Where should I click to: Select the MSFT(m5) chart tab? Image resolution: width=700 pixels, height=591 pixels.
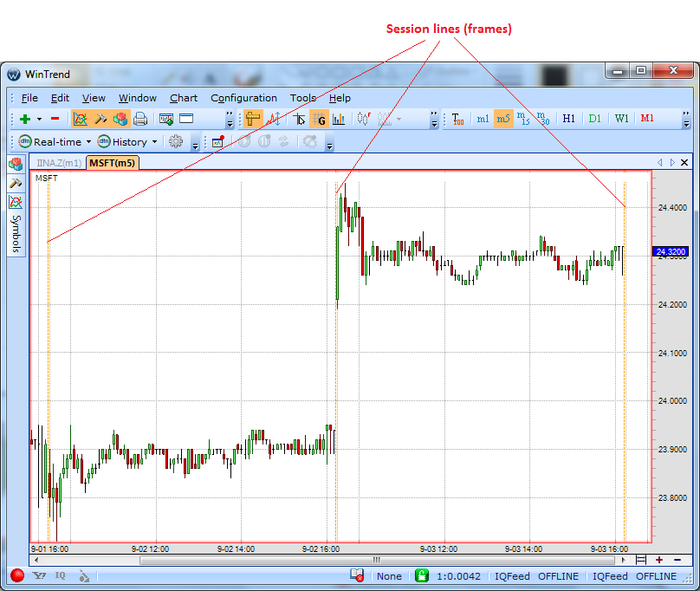click(112, 163)
